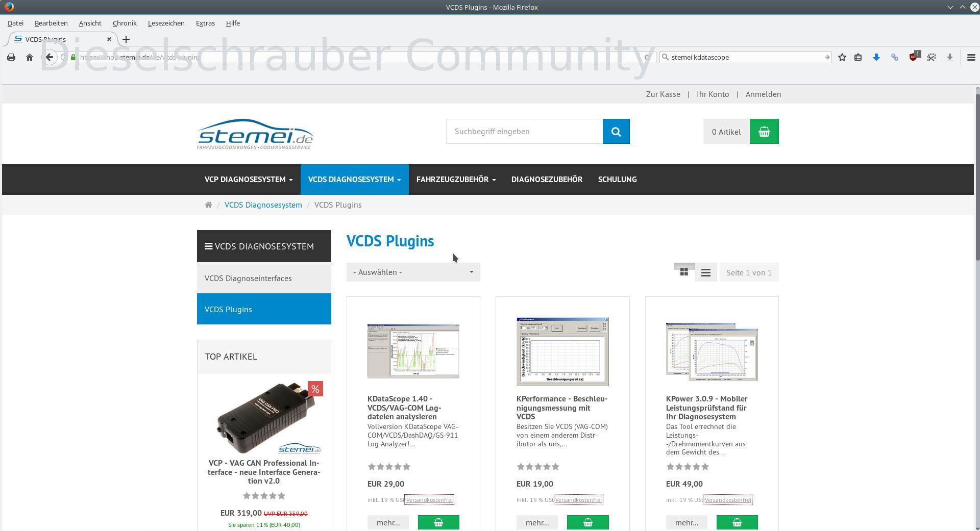The image size is (980, 531).
Task: Expand VCDS Diagnosesystem nav menu
Action: coord(354,180)
